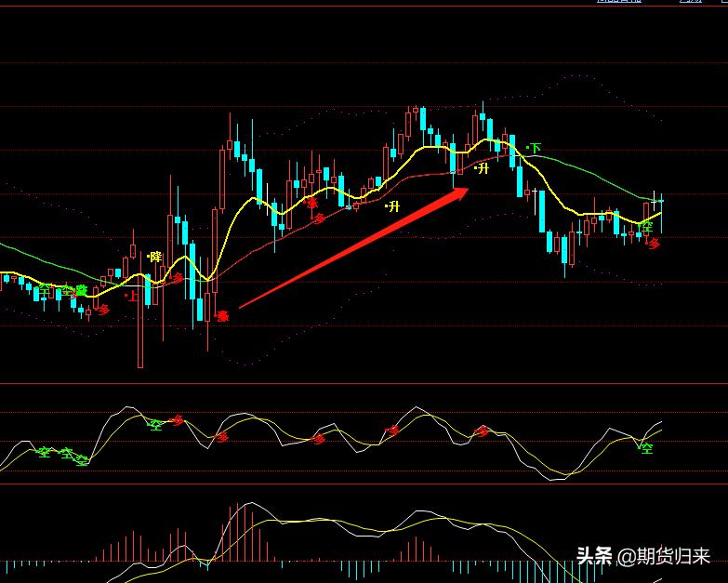This screenshot has width=728, height=583.
Task: Click white candlestick after the 下 signal
Action: point(535,201)
